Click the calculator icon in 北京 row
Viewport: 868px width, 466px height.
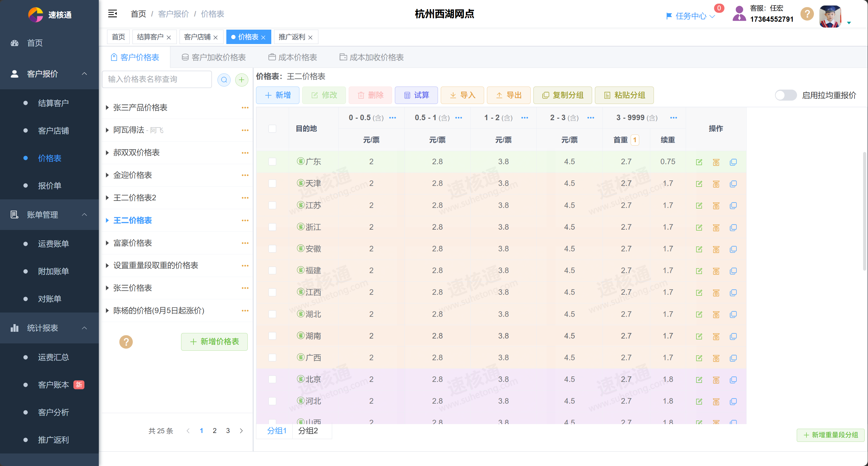716,380
